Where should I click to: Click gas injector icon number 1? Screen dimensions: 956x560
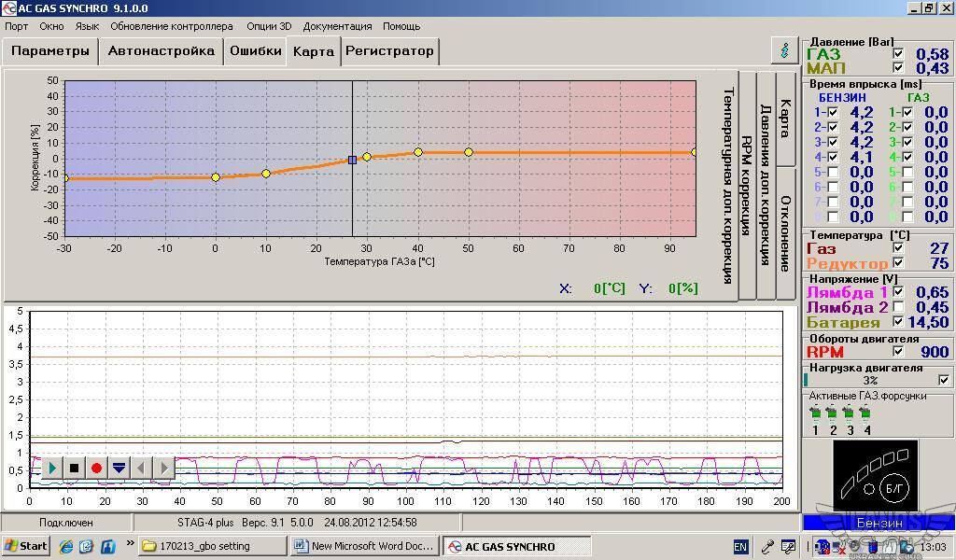[x=815, y=413]
